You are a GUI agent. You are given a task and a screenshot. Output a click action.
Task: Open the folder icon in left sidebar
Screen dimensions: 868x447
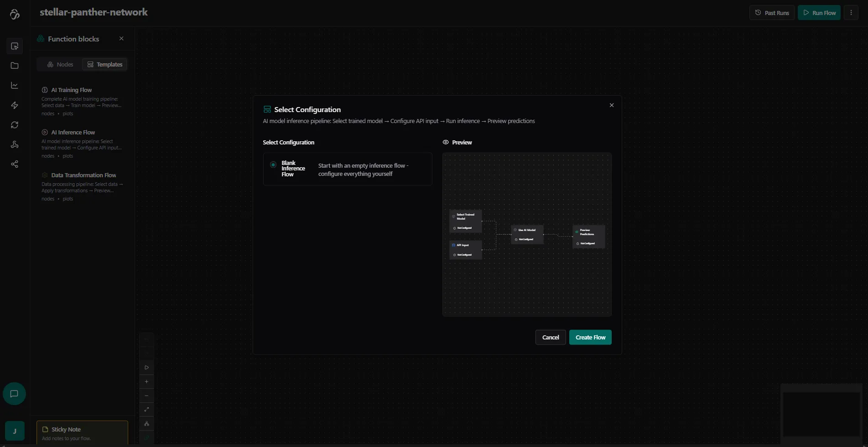15,66
